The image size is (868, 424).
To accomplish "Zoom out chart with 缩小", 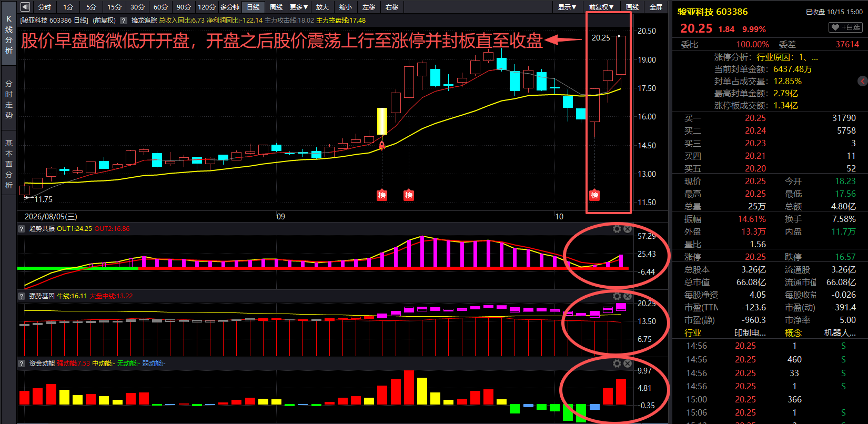I will pos(346,7).
